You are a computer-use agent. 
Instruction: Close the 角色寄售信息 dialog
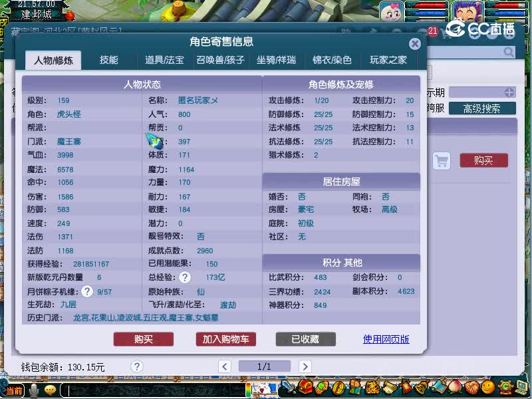coord(414,44)
